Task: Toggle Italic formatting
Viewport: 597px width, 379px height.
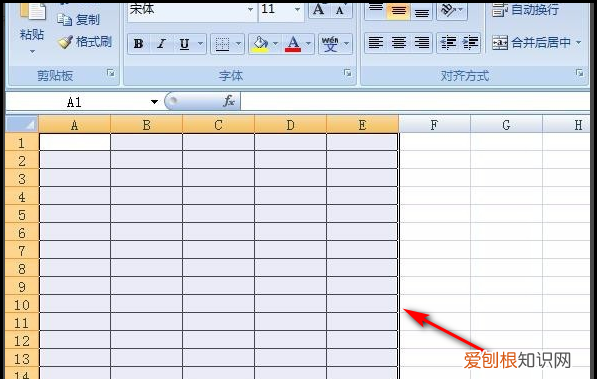Action: click(x=161, y=44)
